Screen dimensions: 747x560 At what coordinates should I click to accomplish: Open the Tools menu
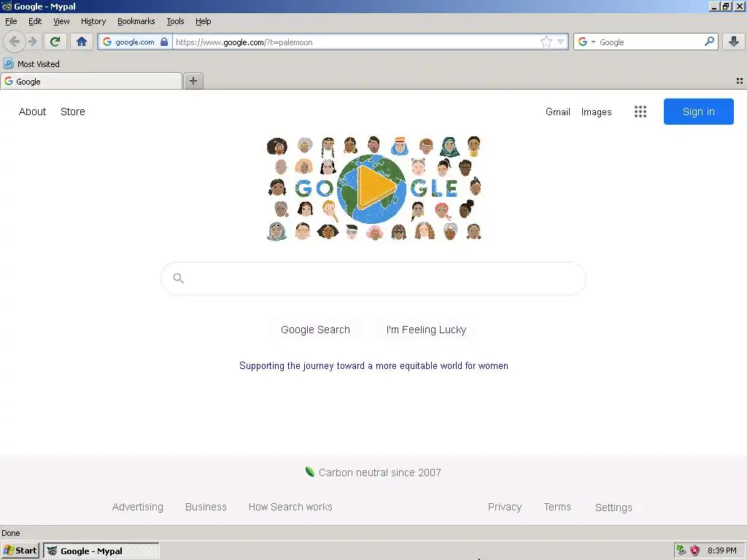(175, 21)
